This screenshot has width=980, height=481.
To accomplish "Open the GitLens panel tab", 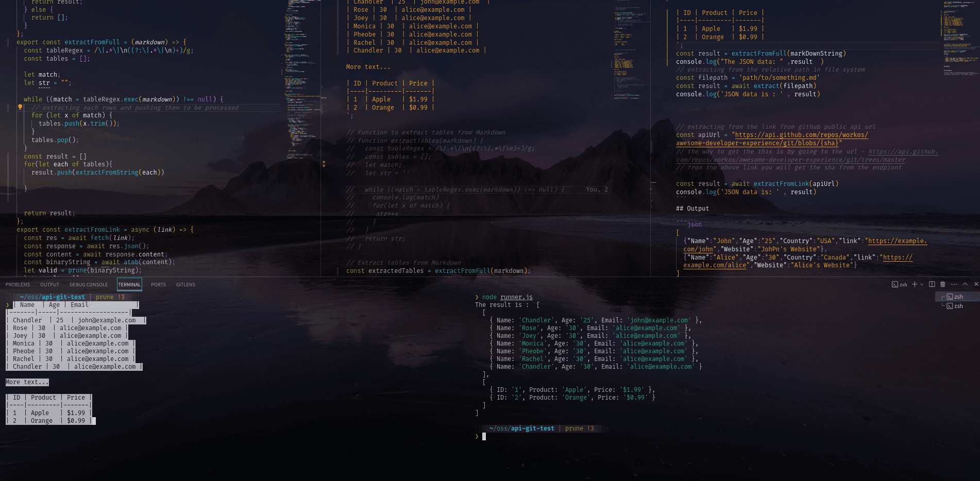I will coord(185,285).
